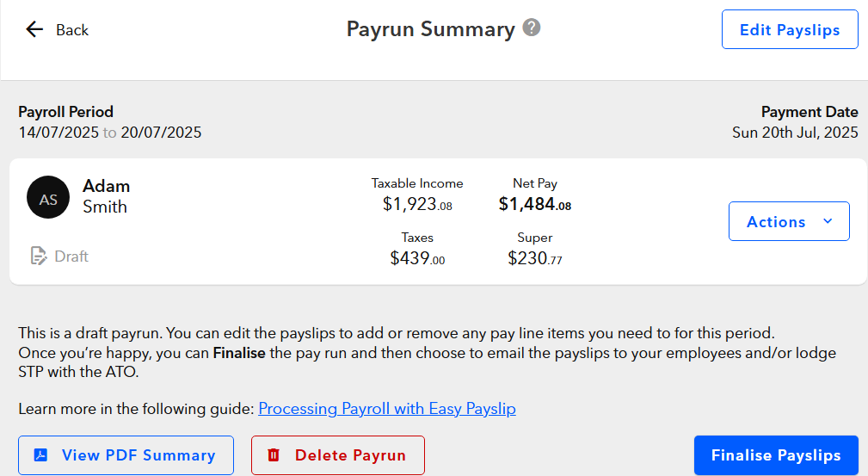Screen dimensions: 868x476
Task: Open Processing Payroll with Easy Payslip guide
Action: tap(387, 409)
